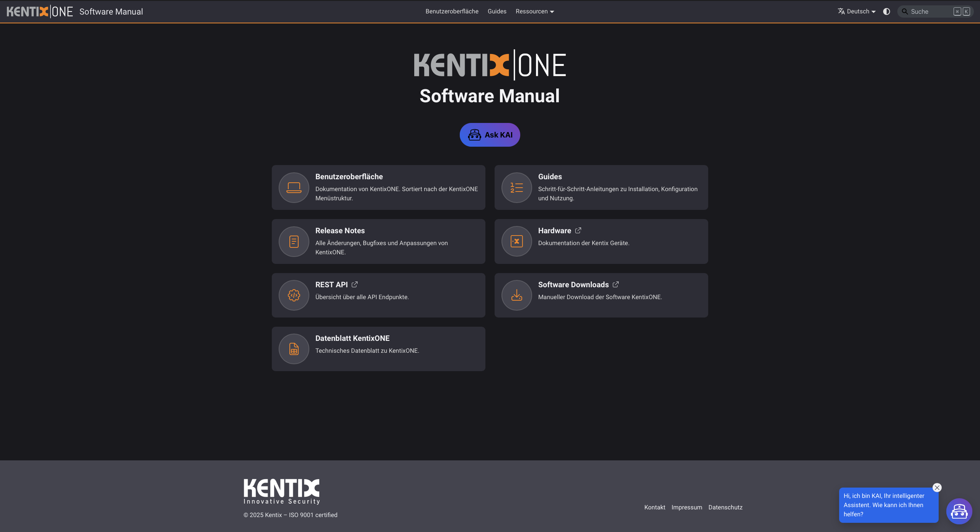Click the Release Notes document icon

coord(294,241)
